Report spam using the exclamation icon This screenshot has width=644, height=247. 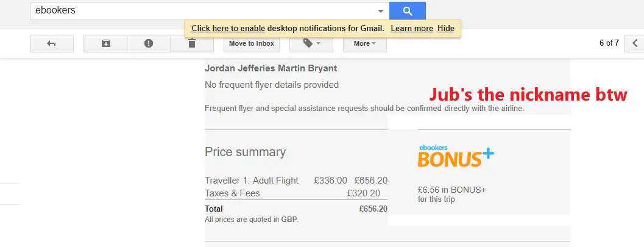[149, 43]
